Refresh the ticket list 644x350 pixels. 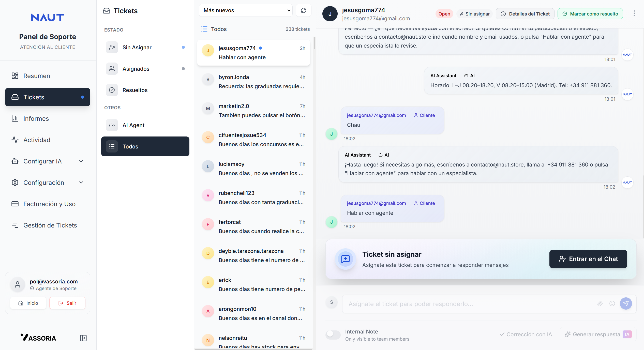click(303, 10)
